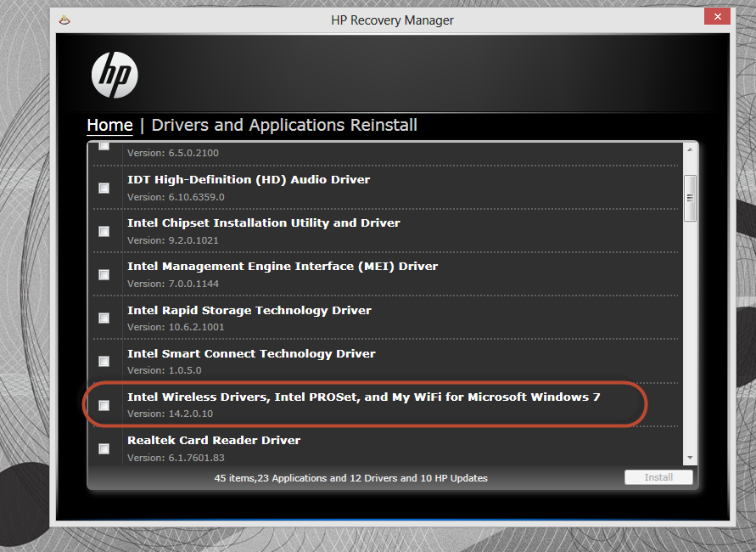Check the Intel Chipset Installation Utility checkbox
The width and height of the screenshot is (756, 552).
tap(104, 230)
